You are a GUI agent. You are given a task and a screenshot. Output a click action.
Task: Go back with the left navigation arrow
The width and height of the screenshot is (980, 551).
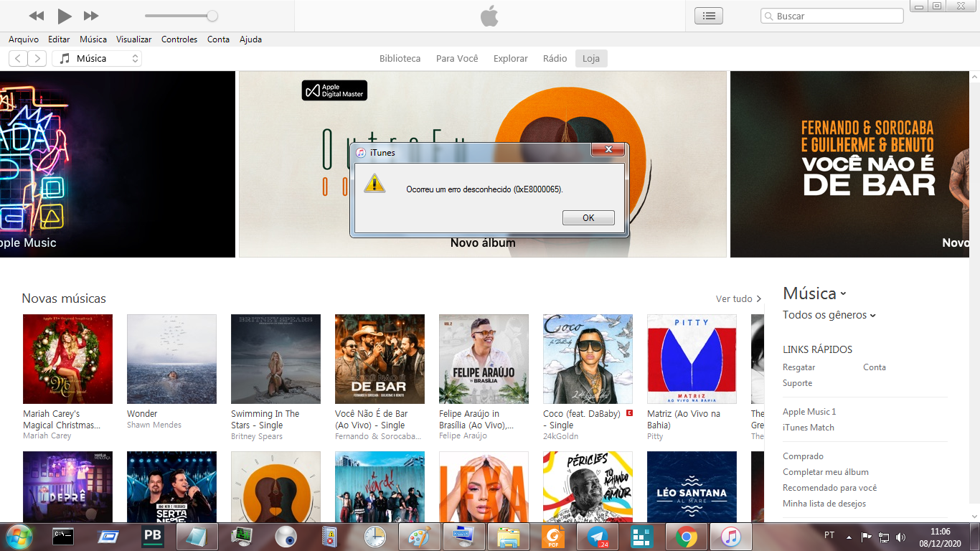(18, 59)
